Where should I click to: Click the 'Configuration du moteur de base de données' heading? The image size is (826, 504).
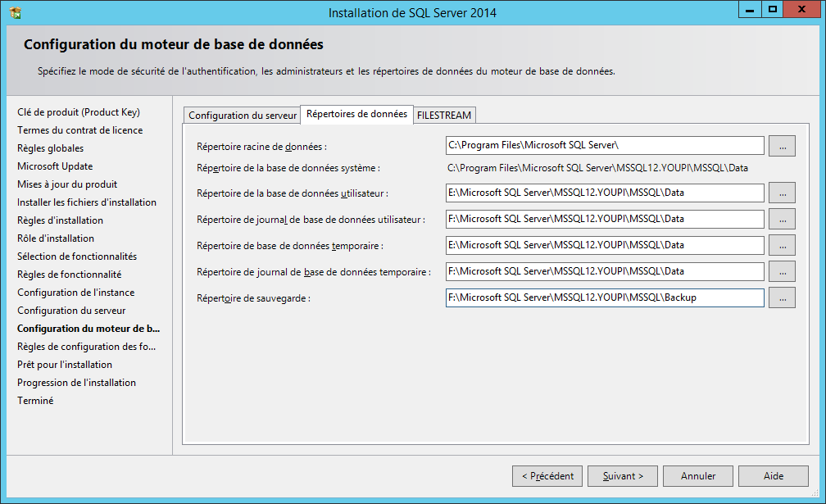174,44
